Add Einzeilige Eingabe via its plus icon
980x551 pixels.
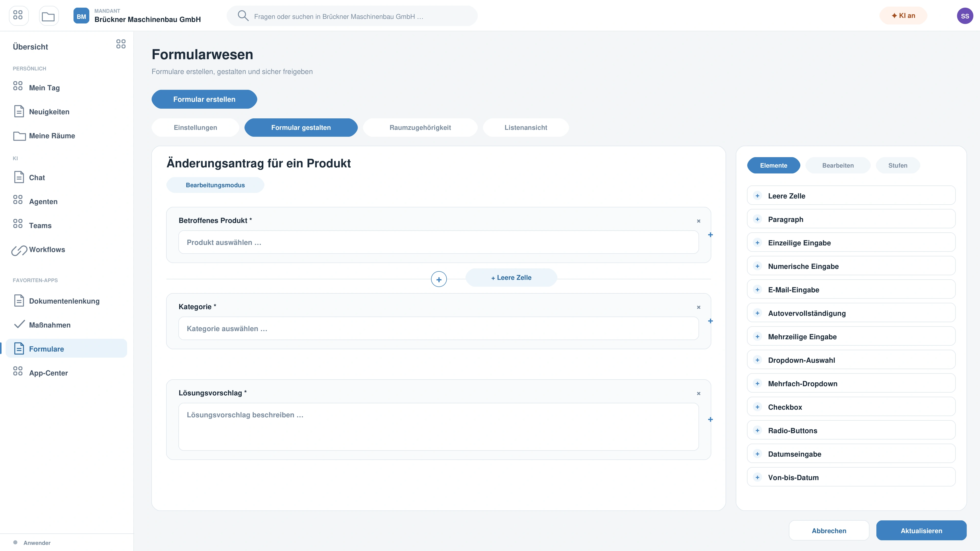click(x=757, y=243)
